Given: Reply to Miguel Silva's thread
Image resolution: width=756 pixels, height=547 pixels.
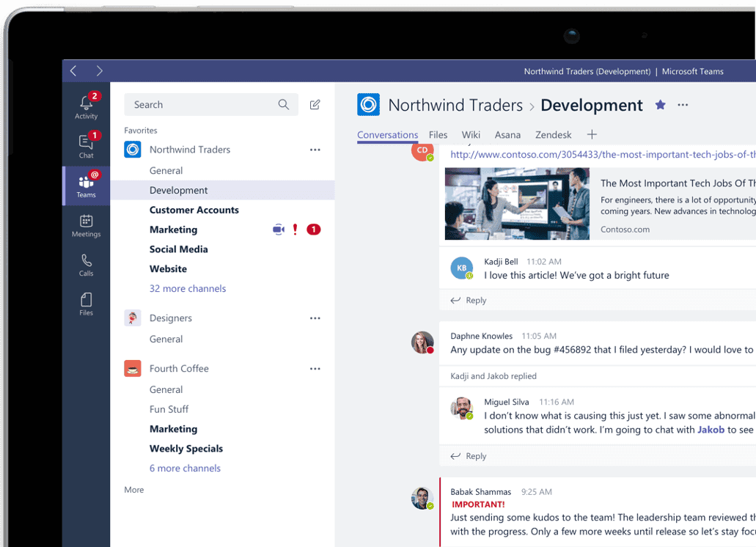Looking at the screenshot, I should [x=469, y=456].
